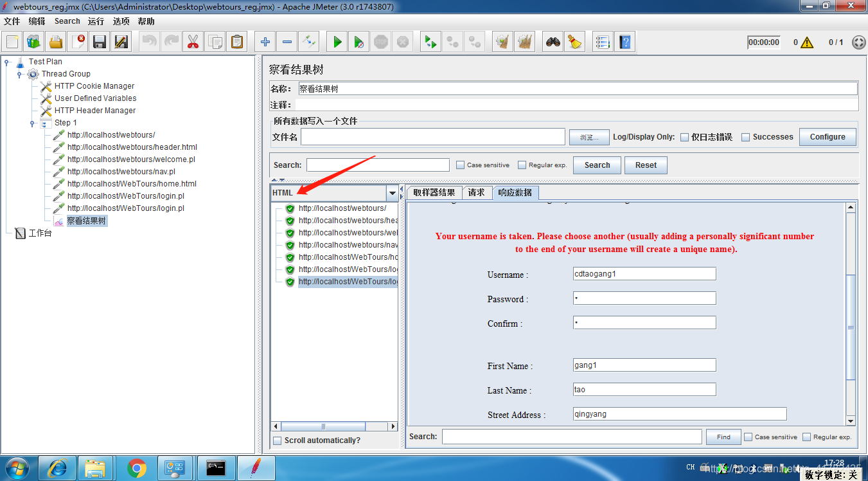Switch to the 响应数据 tab
Viewport: 868px width, 481px height.
(x=515, y=193)
